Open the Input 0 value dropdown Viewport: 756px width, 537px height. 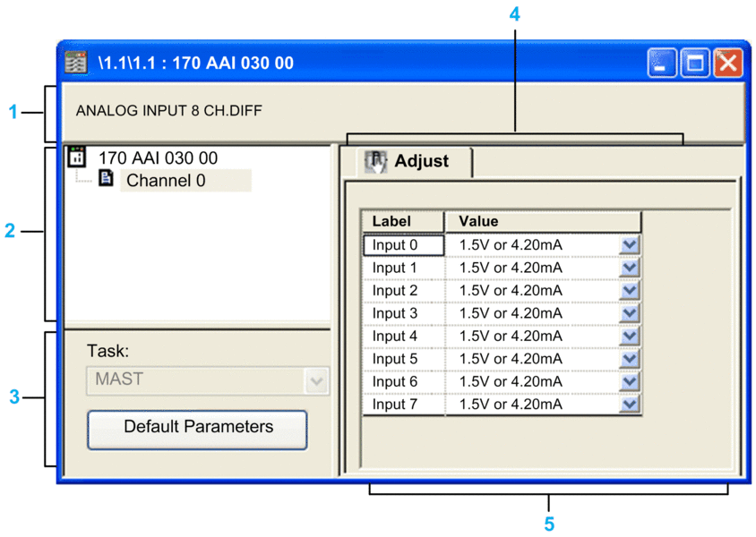pos(629,245)
